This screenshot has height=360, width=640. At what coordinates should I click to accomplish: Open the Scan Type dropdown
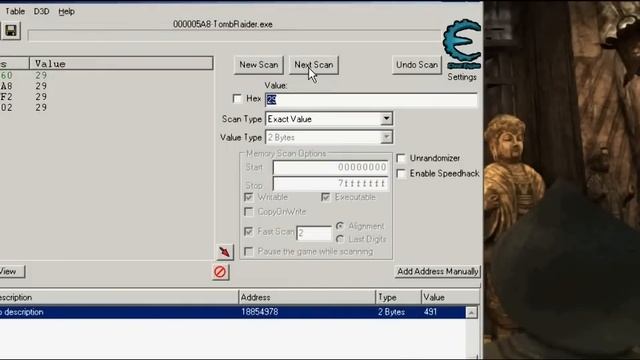(329, 119)
